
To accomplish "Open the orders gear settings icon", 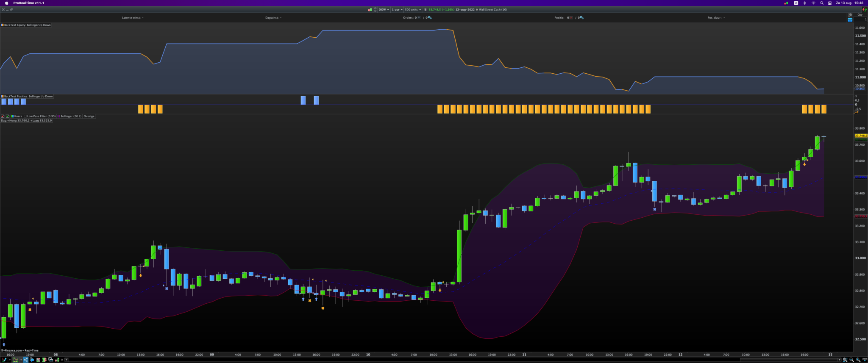I will [x=430, y=18].
